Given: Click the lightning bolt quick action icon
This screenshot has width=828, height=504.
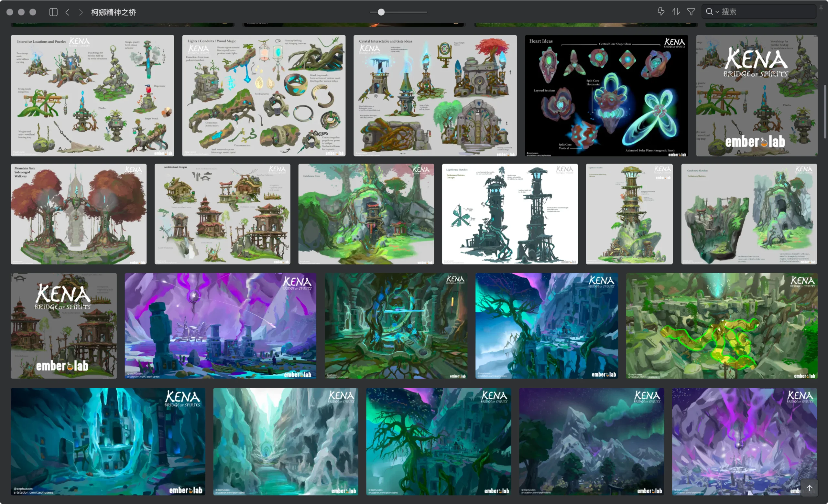Looking at the screenshot, I should [x=661, y=12].
